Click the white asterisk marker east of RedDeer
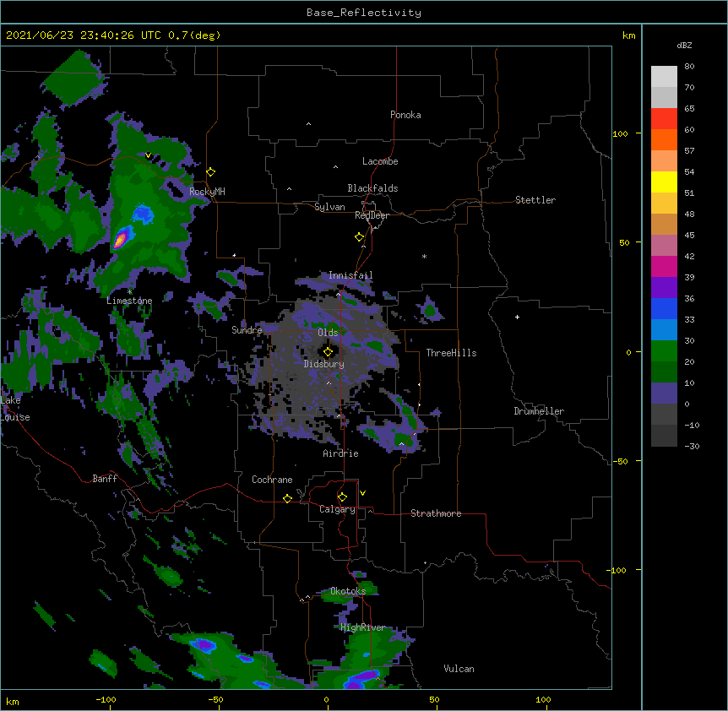This screenshot has height=711, width=728. [424, 256]
